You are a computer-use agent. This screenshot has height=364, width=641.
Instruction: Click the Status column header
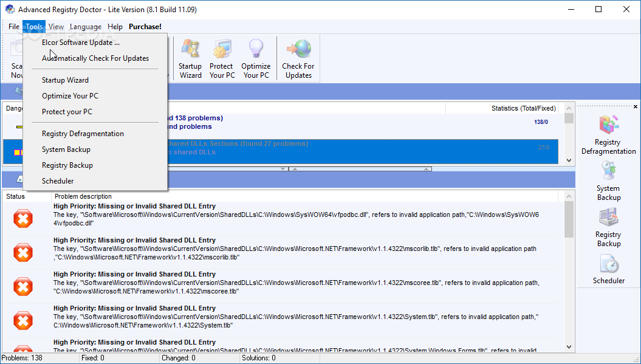tap(27, 196)
